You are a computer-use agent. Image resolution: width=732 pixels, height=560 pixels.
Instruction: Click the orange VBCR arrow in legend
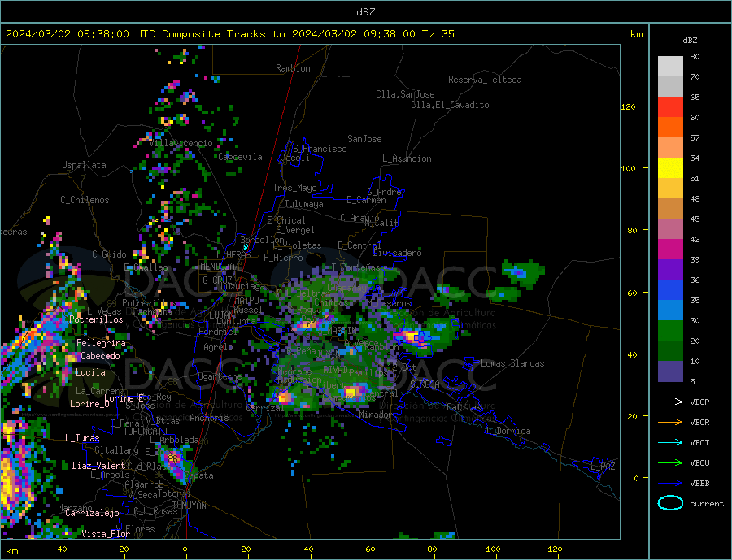[x=670, y=423]
